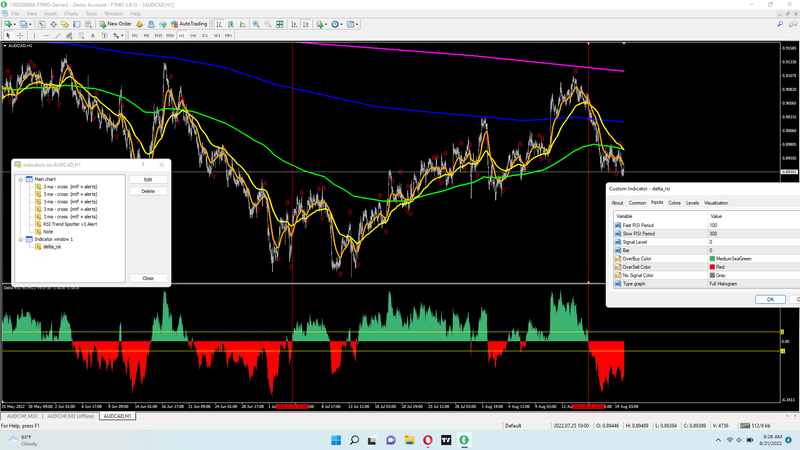This screenshot has width=800, height=450.
Task: Switch chart to the M15 timeframe
Action: (159, 35)
